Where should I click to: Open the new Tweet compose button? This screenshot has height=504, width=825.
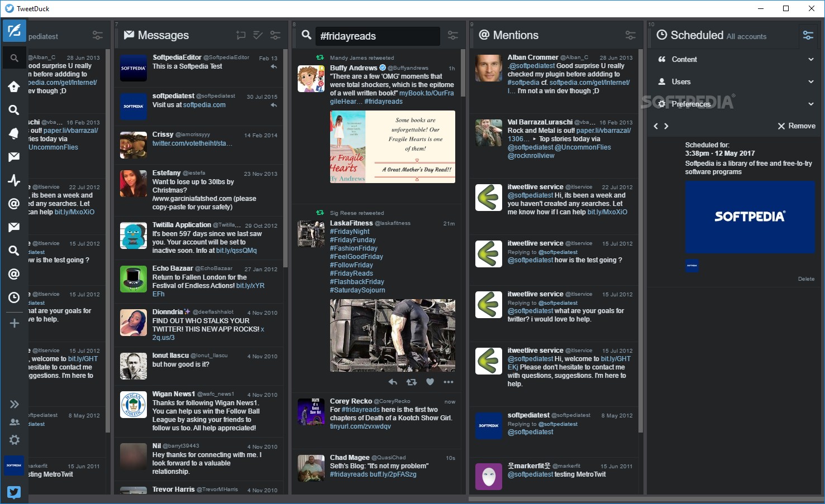click(x=14, y=31)
